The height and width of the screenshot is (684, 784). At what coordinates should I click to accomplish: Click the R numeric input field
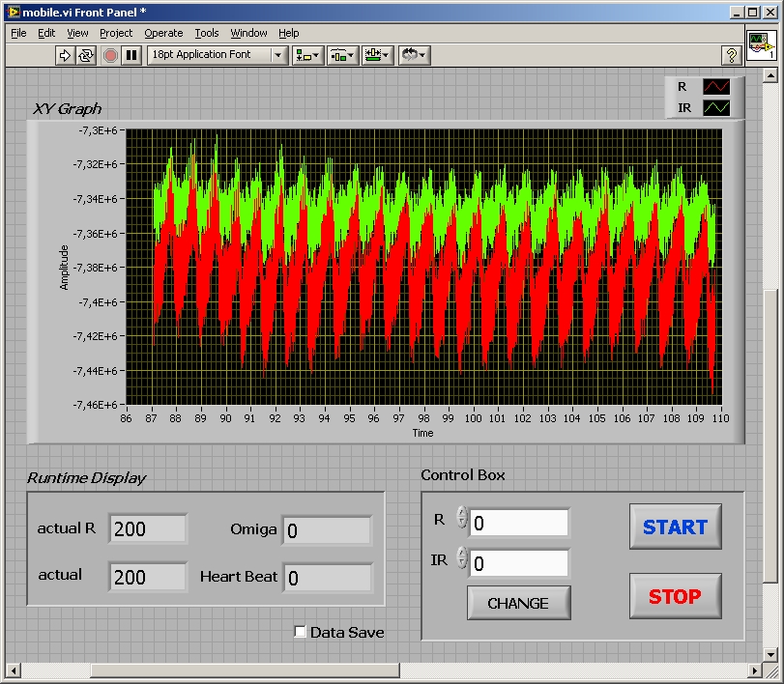pyautogui.click(x=519, y=523)
